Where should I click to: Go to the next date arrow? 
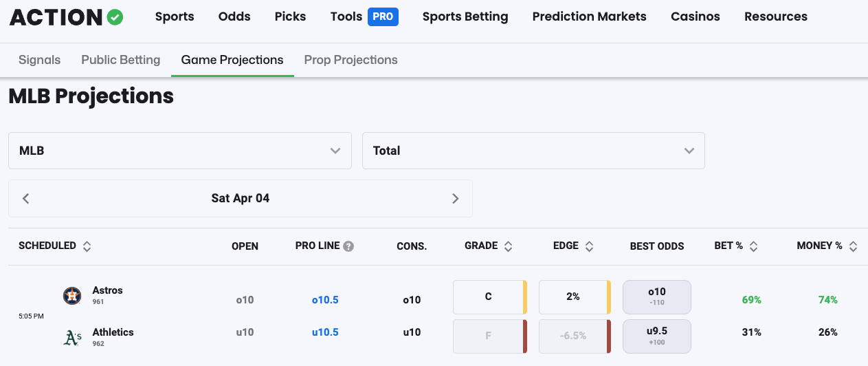(455, 199)
